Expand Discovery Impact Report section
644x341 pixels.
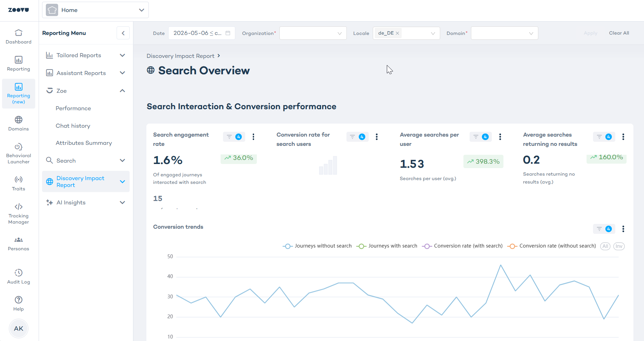click(x=86, y=181)
